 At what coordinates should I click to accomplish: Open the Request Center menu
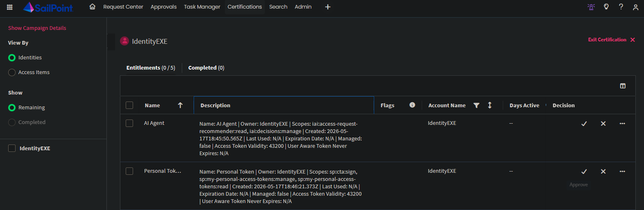pos(123,7)
